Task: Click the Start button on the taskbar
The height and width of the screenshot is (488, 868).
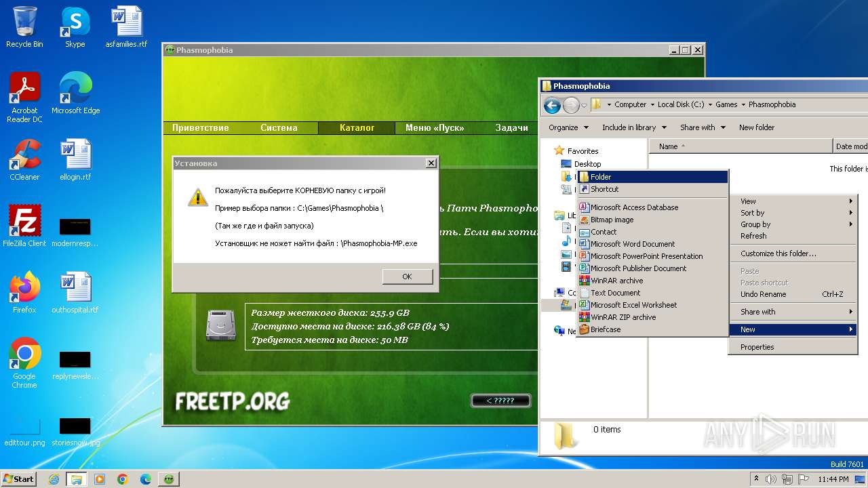Action: point(18,479)
